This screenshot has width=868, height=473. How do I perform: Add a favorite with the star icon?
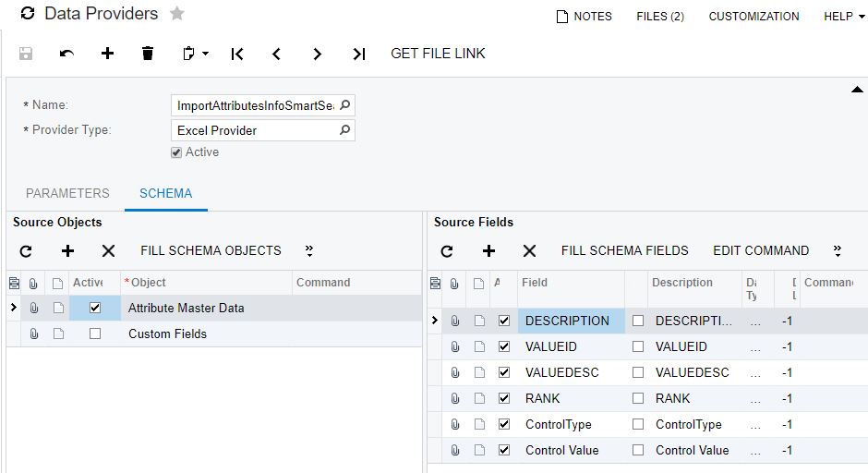(x=177, y=14)
